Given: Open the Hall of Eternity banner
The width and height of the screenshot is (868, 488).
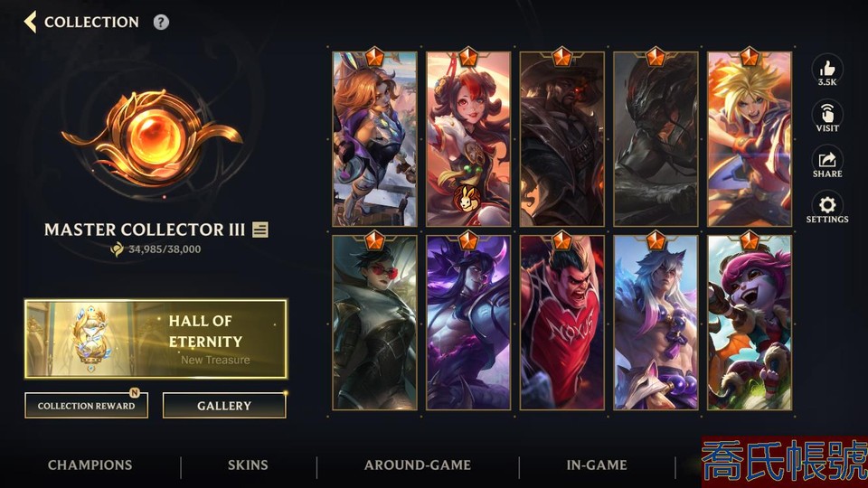Looking at the screenshot, I should [156, 339].
